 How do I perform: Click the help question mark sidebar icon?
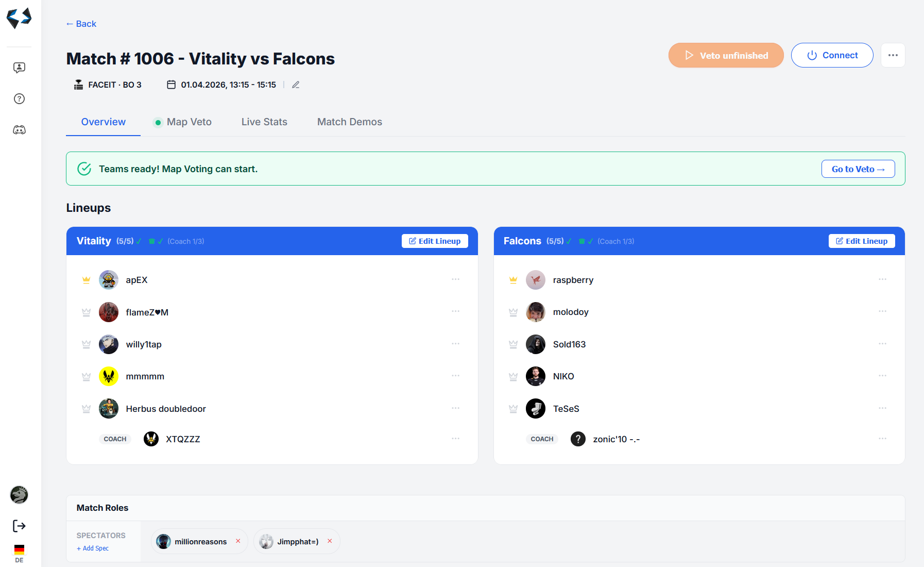pyautogui.click(x=19, y=99)
